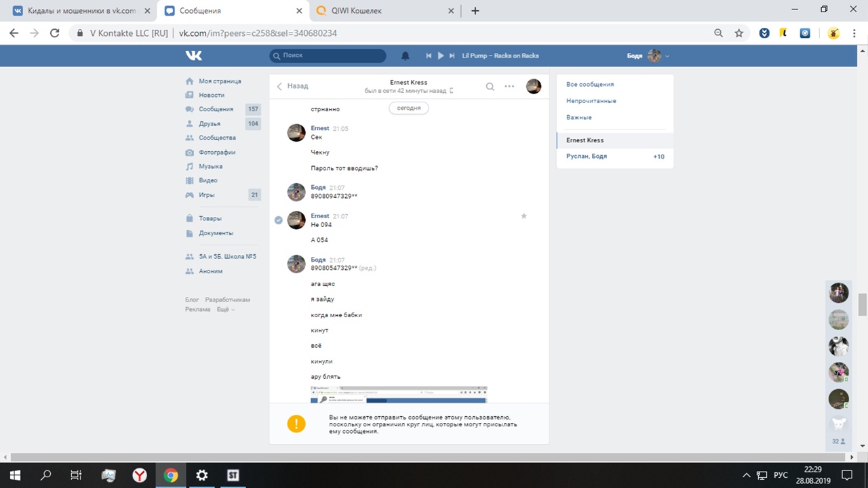Open the notifications bell

click(406, 56)
